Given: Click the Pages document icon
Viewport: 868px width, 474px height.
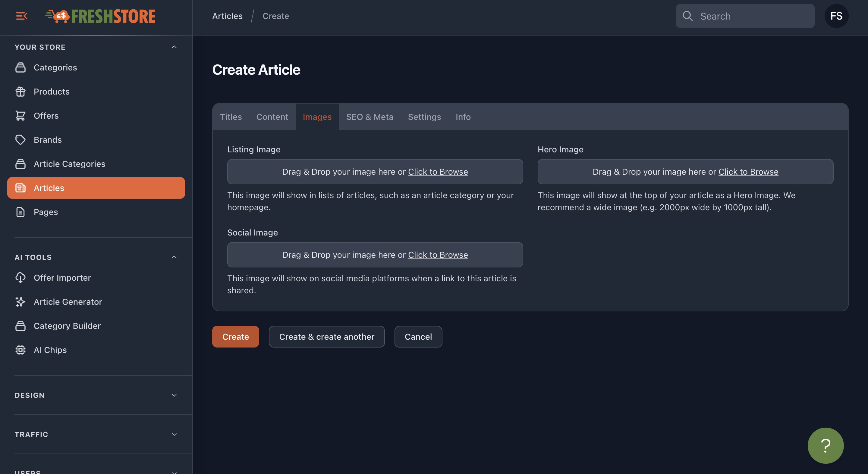Looking at the screenshot, I should tap(20, 212).
